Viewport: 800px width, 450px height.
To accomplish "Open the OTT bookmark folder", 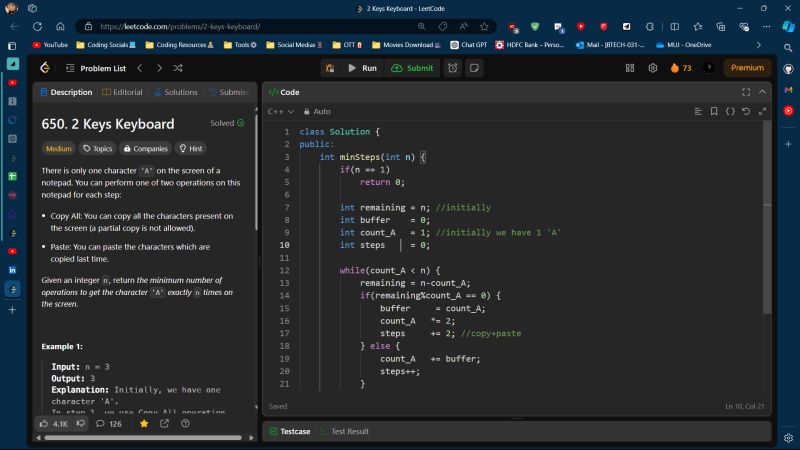I will click(x=347, y=45).
